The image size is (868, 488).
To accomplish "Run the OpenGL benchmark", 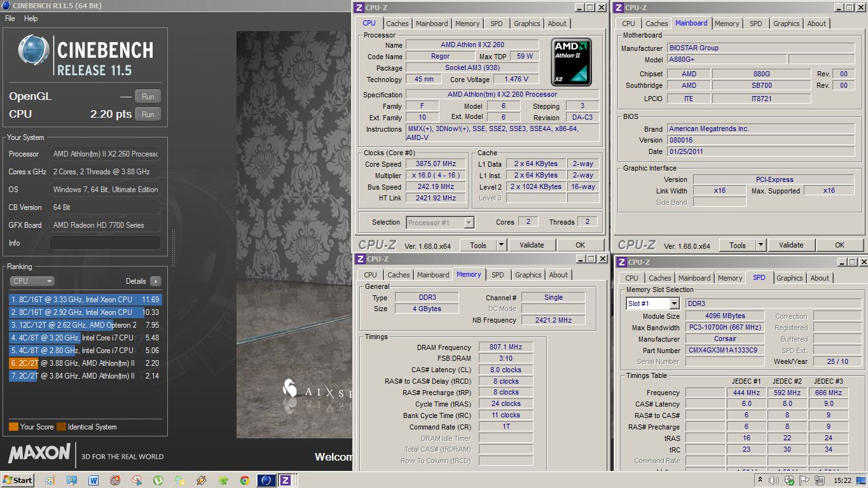I will [x=148, y=97].
